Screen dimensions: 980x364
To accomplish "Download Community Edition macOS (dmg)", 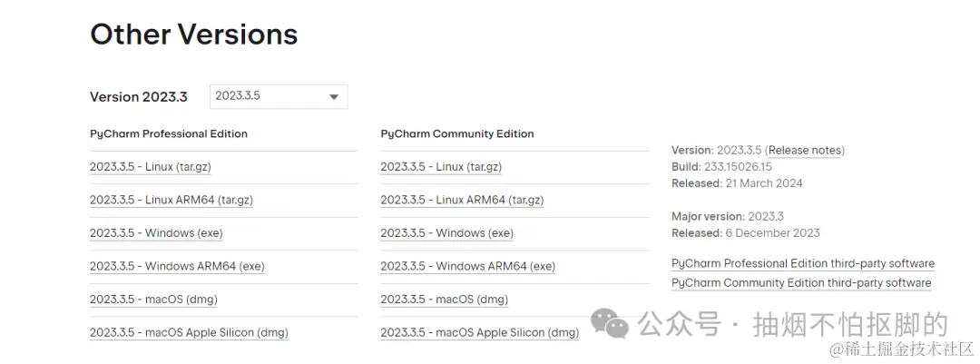I will (445, 300).
